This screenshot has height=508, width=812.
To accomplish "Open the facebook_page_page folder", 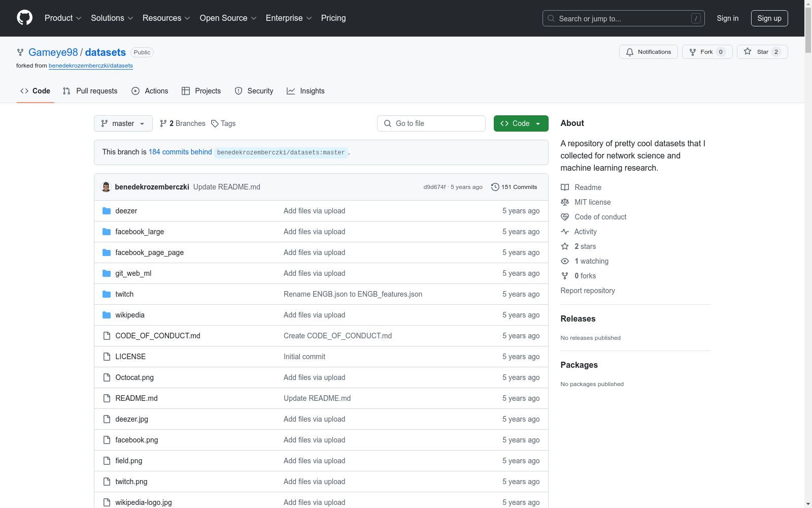I will click(150, 252).
